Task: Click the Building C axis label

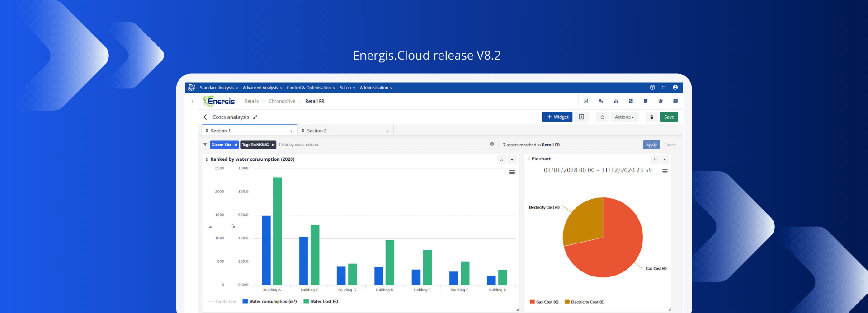Action: point(309,290)
